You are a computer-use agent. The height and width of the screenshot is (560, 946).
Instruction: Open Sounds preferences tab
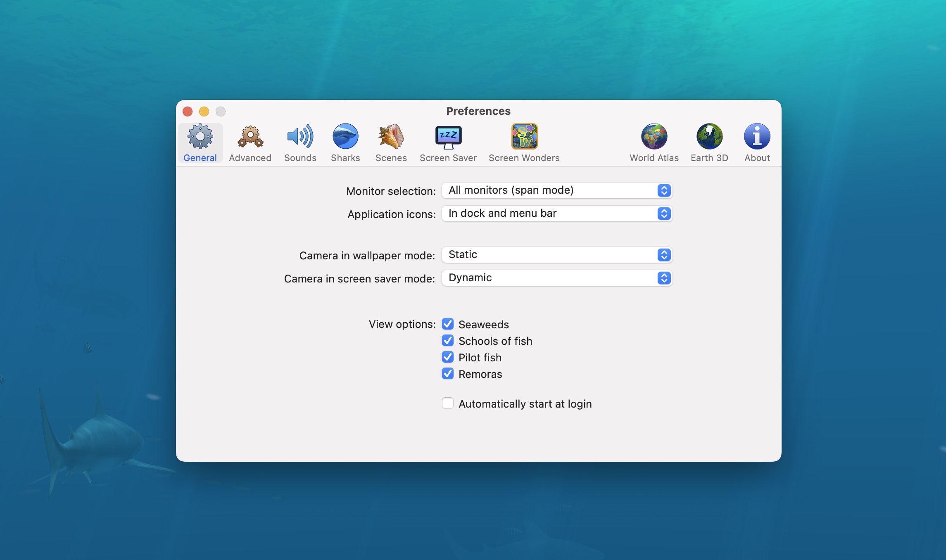pyautogui.click(x=300, y=141)
